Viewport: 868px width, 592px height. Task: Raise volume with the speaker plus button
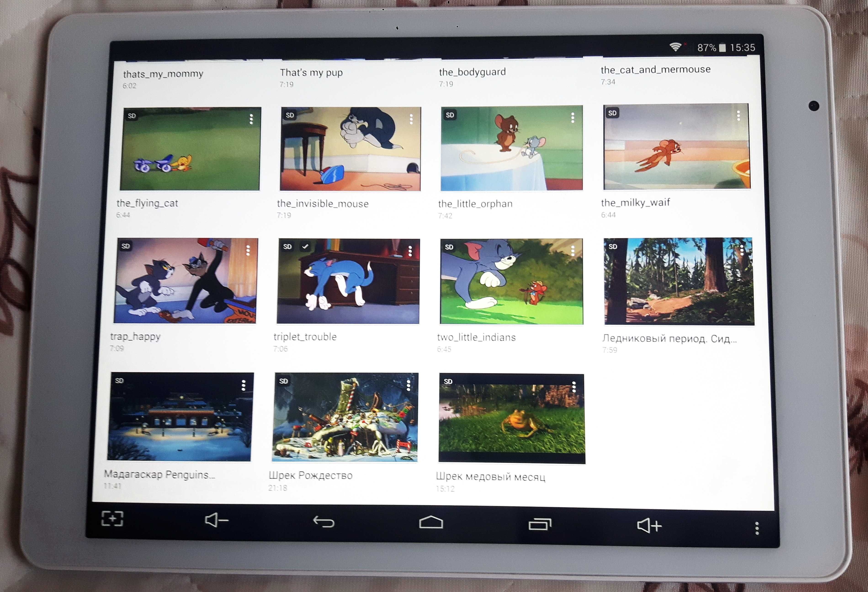click(x=649, y=525)
